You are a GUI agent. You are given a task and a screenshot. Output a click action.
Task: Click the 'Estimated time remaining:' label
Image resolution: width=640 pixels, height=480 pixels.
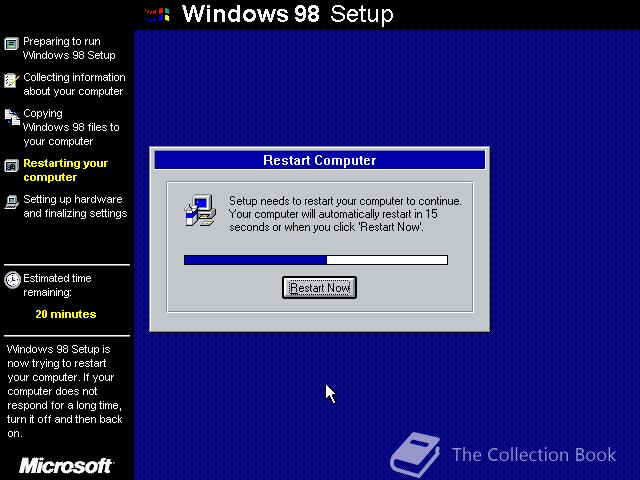tap(57, 285)
